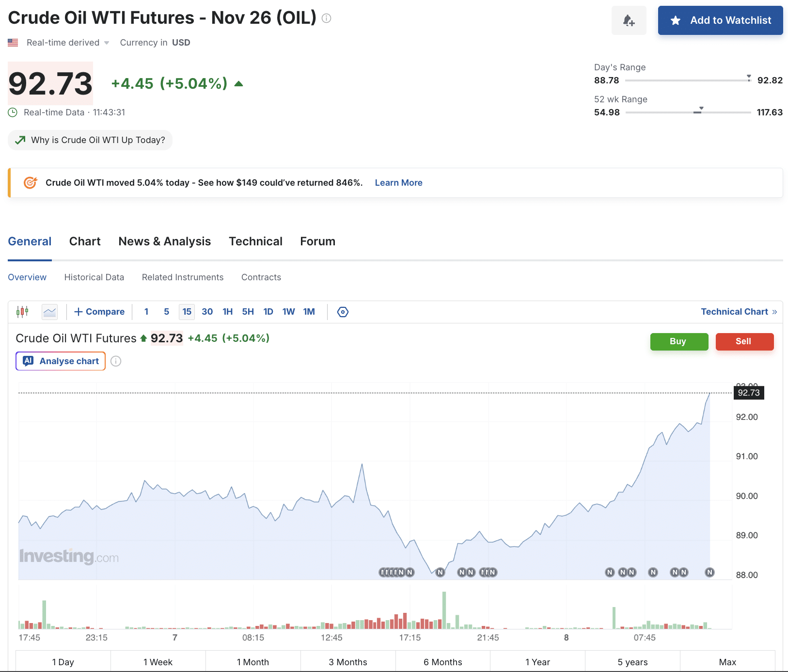
Task: Open chart settings hexagon icon
Action: coord(343,312)
